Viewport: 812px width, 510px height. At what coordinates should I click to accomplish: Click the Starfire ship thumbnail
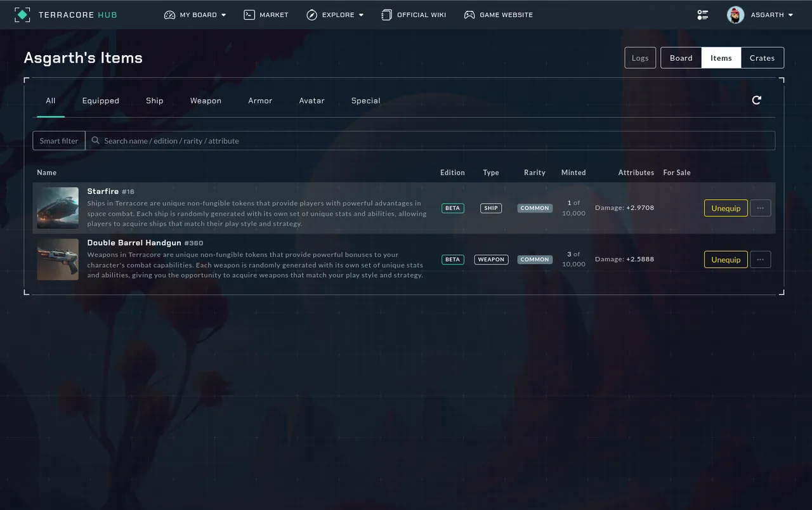click(x=58, y=208)
